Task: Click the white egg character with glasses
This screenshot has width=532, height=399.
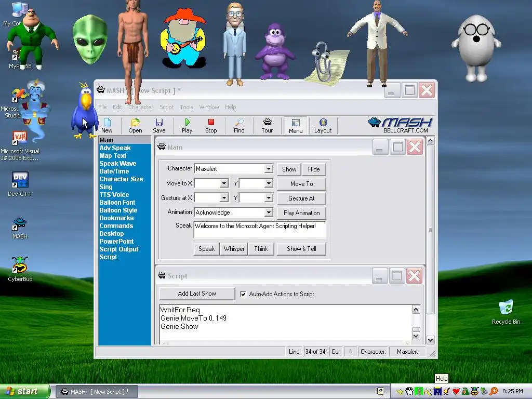Action: tap(476, 47)
